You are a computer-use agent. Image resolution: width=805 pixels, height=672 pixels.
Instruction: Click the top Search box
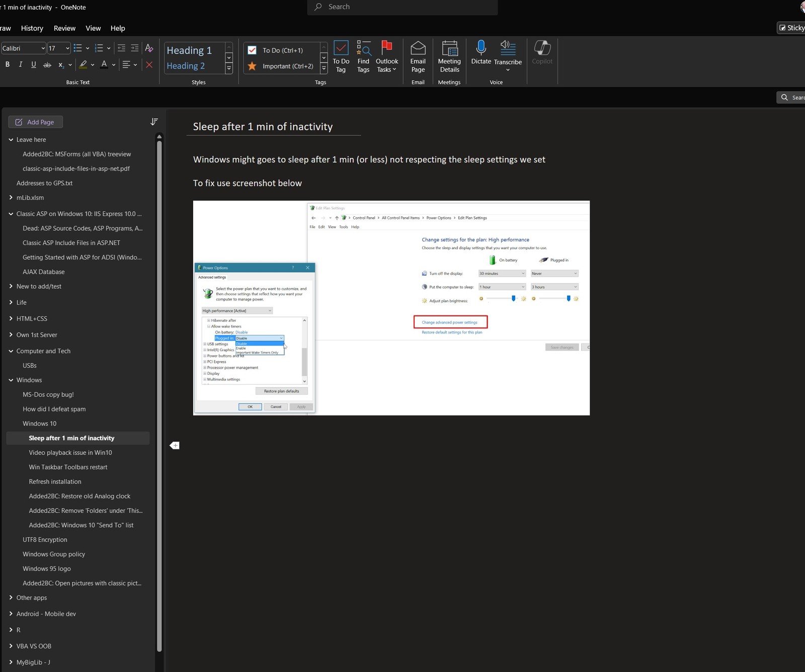(403, 7)
